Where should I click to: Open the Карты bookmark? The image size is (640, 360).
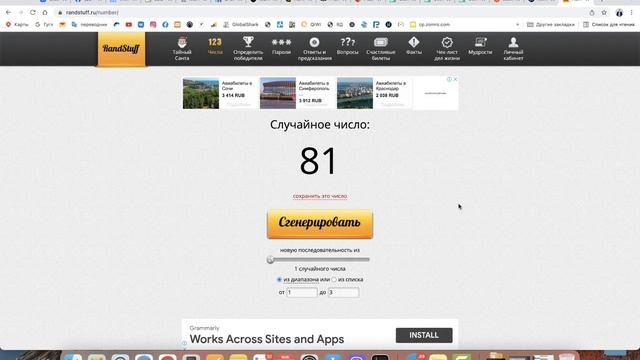tap(17, 24)
